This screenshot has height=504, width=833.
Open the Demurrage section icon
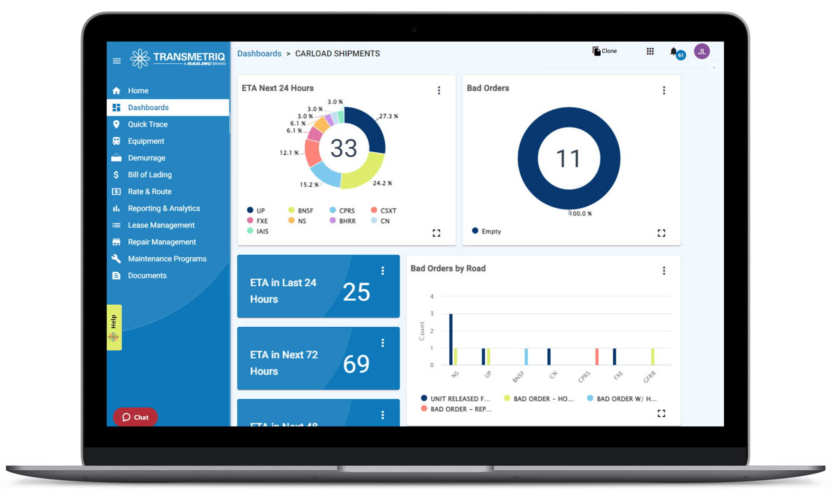click(x=117, y=157)
